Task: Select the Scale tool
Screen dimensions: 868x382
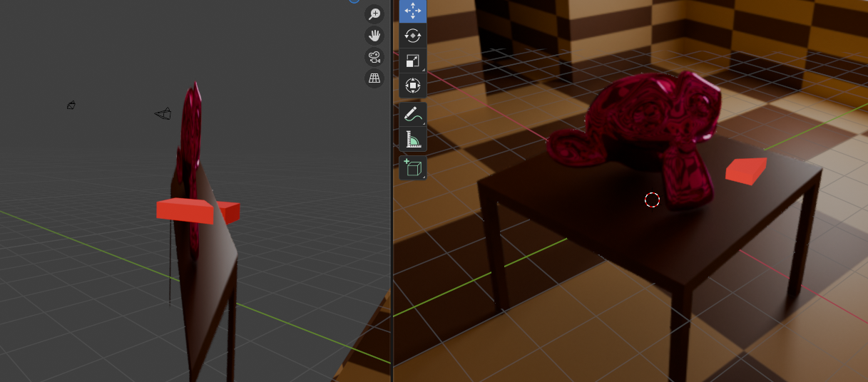Action: pyautogui.click(x=413, y=61)
